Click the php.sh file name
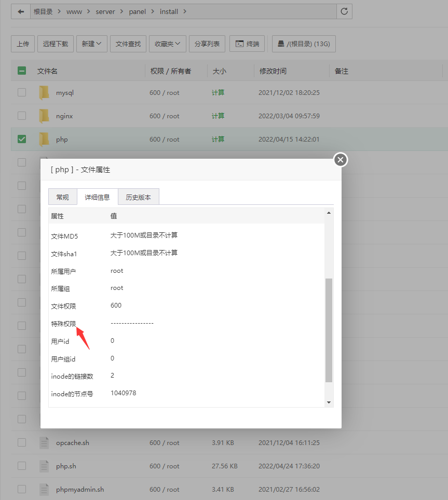This screenshot has height=500, width=448. point(66,466)
